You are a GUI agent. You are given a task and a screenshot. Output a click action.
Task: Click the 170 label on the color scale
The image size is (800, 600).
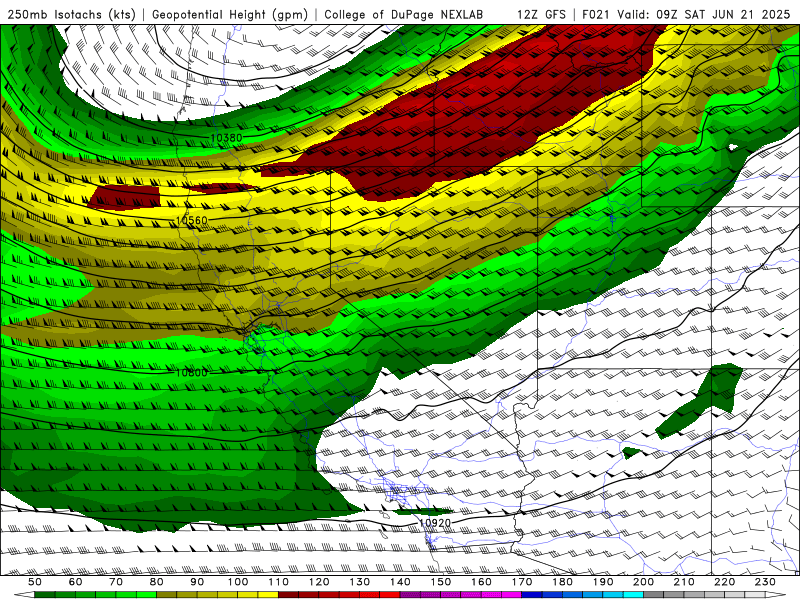pyautogui.click(x=522, y=582)
